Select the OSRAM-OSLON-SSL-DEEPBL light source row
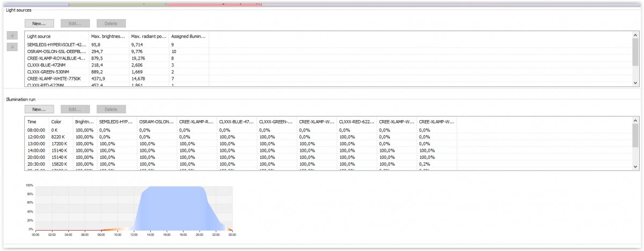This screenshot has height=251, width=644. point(328,51)
